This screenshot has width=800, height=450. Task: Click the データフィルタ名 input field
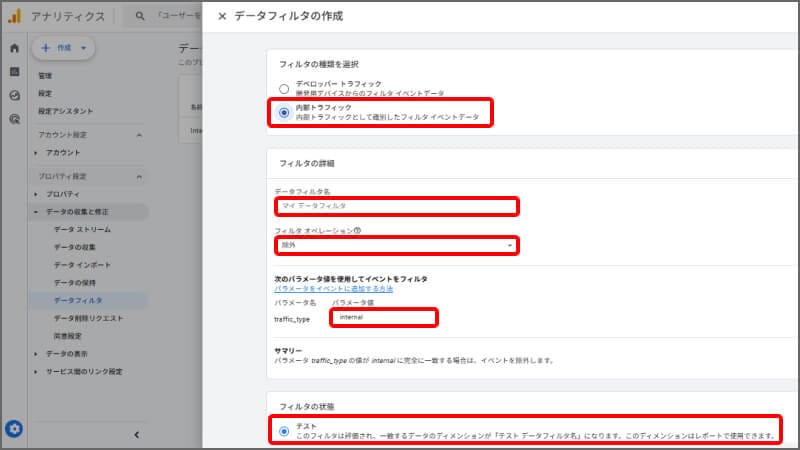coord(397,206)
